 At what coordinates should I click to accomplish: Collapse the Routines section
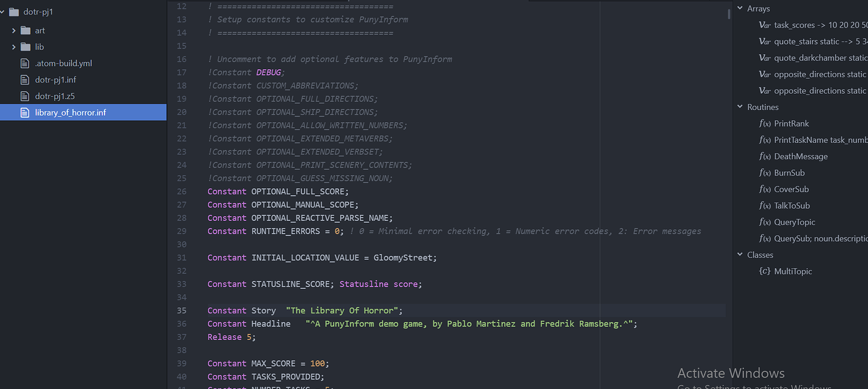pyautogui.click(x=740, y=107)
